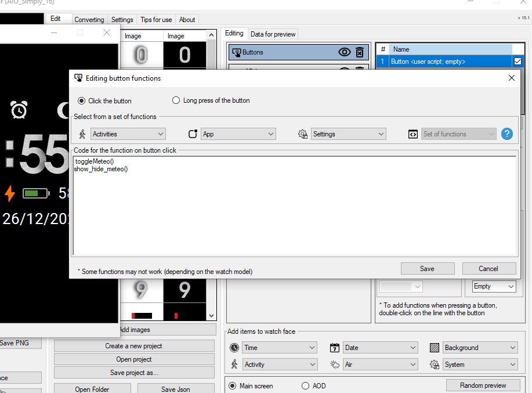
Task: Click the code brackets icon by Set of functions
Action: click(x=413, y=135)
